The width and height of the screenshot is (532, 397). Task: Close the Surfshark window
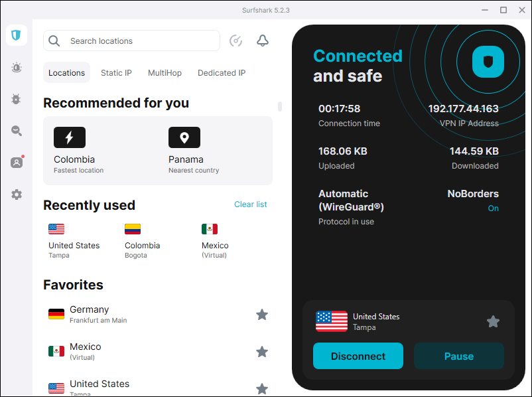coord(522,10)
